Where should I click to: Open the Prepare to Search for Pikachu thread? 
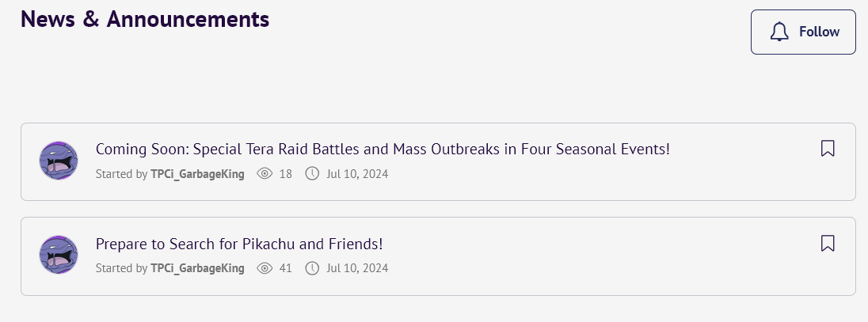click(239, 244)
